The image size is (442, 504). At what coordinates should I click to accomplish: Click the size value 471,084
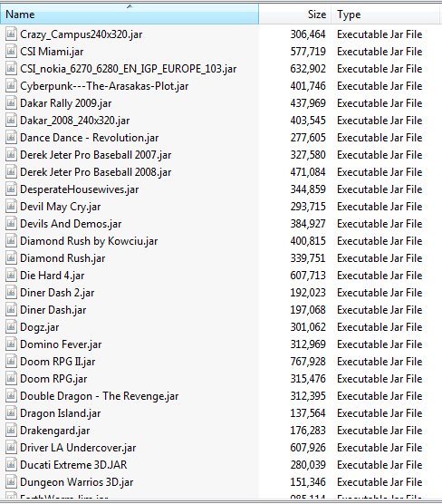click(x=308, y=172)
